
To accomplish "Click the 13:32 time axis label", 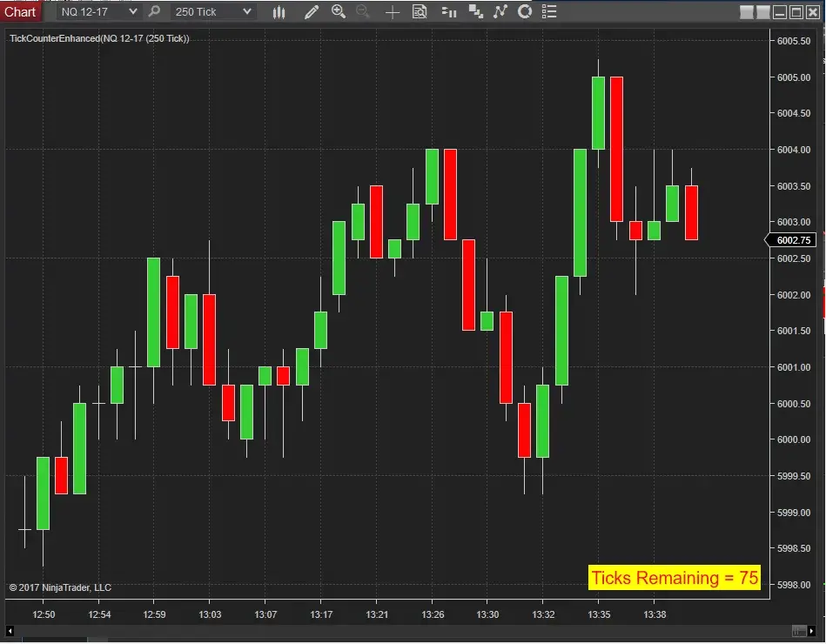I will (543, 614).
